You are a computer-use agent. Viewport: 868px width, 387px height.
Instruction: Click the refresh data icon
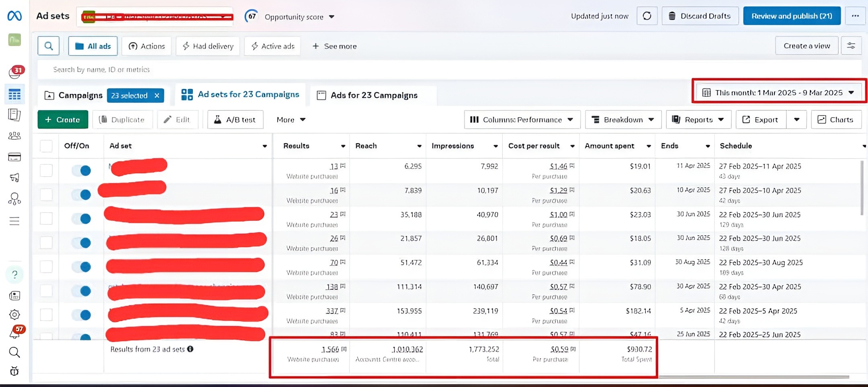(647, 16)
